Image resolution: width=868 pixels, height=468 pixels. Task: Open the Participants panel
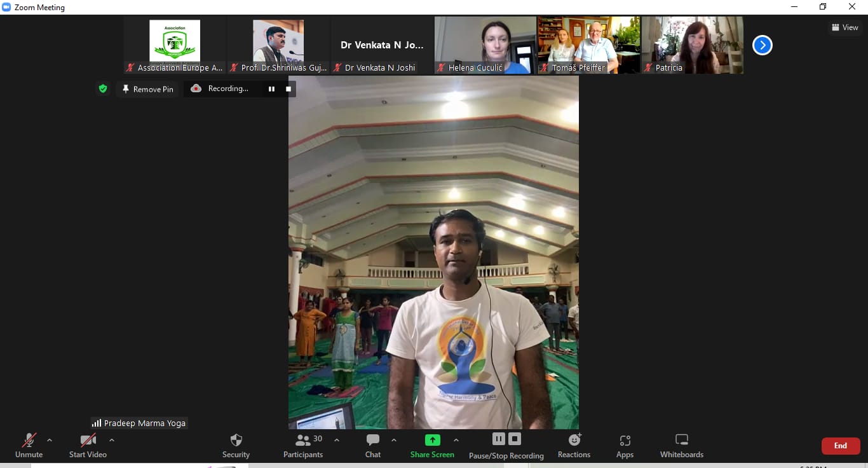303,445
